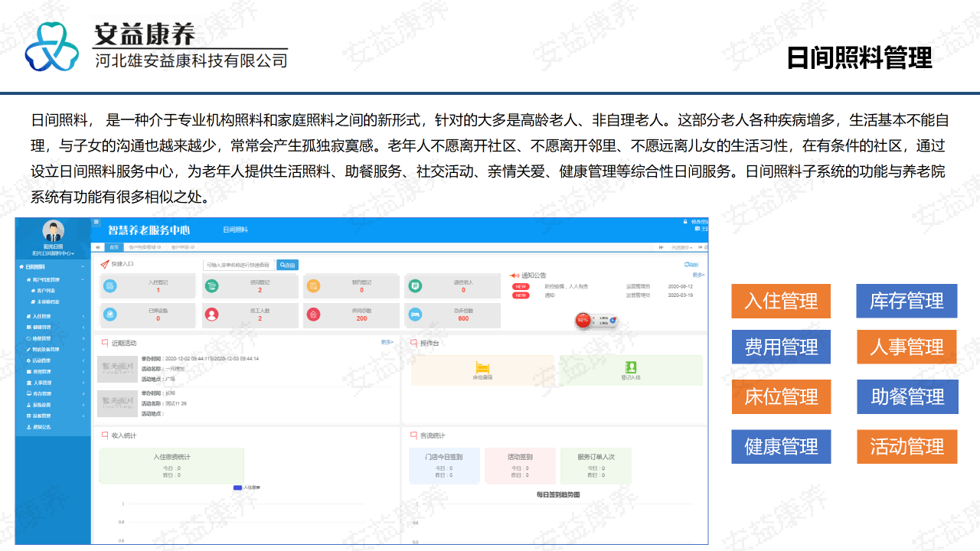The image size is (980, 551).
Task: Click the 刷新 refresh link
Action: point(691,264)
